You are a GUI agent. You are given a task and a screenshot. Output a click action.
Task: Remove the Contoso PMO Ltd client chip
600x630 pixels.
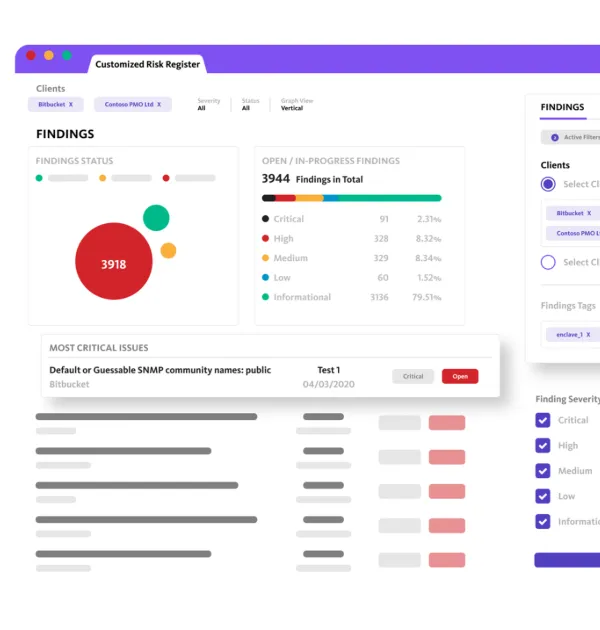point(159,104)
